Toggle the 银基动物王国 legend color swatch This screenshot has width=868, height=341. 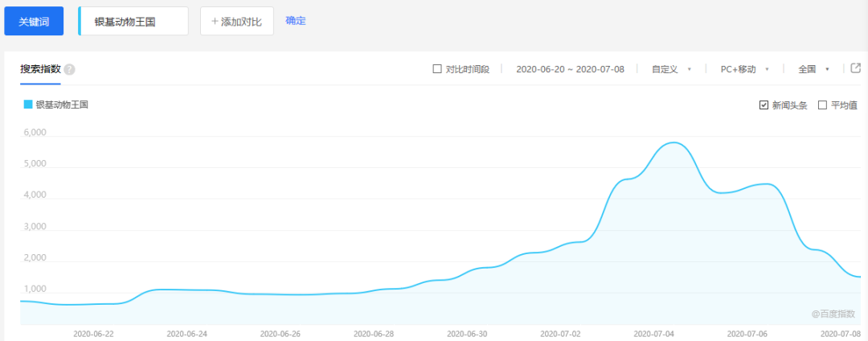(x=28, y=104)
